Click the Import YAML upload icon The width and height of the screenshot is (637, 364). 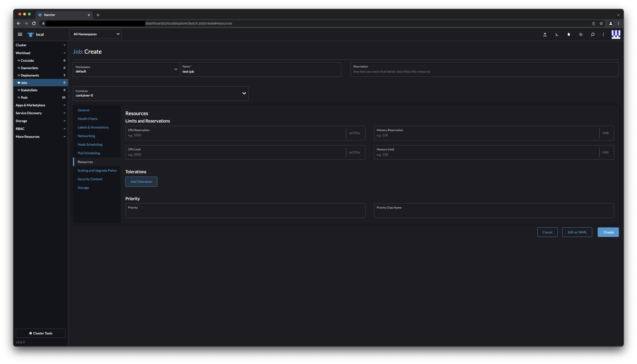[545, 34]
